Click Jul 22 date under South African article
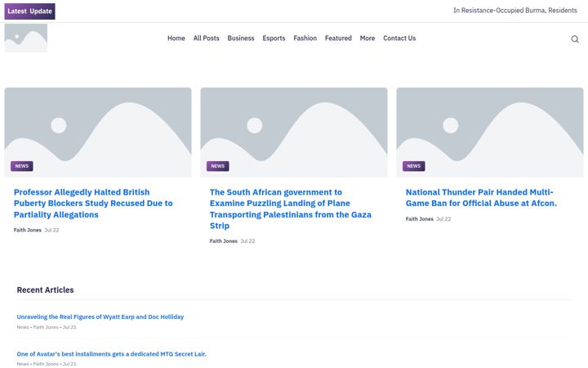Viewport: 588px width, 368px height. coord(247,241)
